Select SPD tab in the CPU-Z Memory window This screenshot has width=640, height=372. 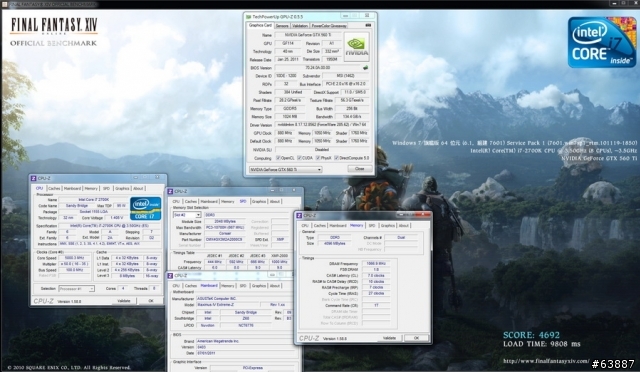click(x=372, y=225)
